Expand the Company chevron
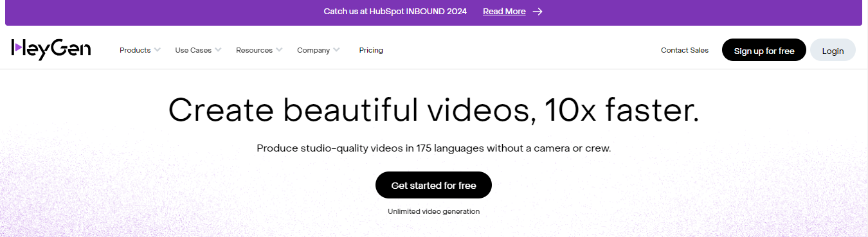Viewport: 868px width, 237px height. pos(336,49)
